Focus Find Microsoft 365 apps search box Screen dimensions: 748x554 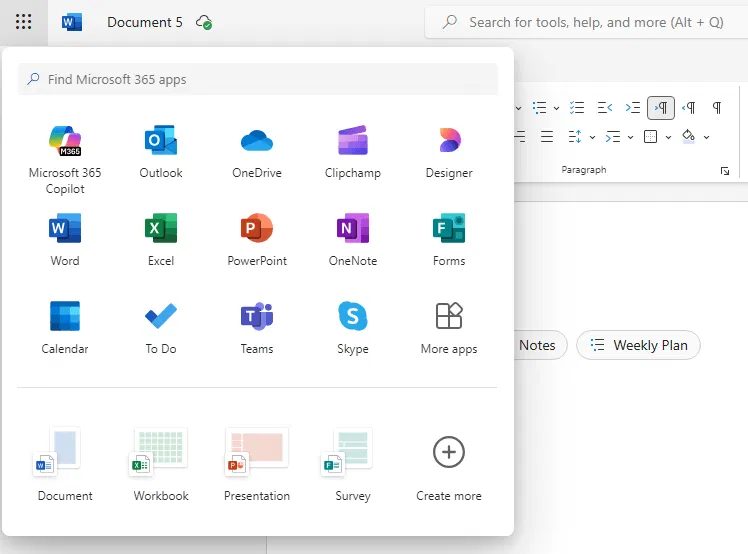[258, 79]
